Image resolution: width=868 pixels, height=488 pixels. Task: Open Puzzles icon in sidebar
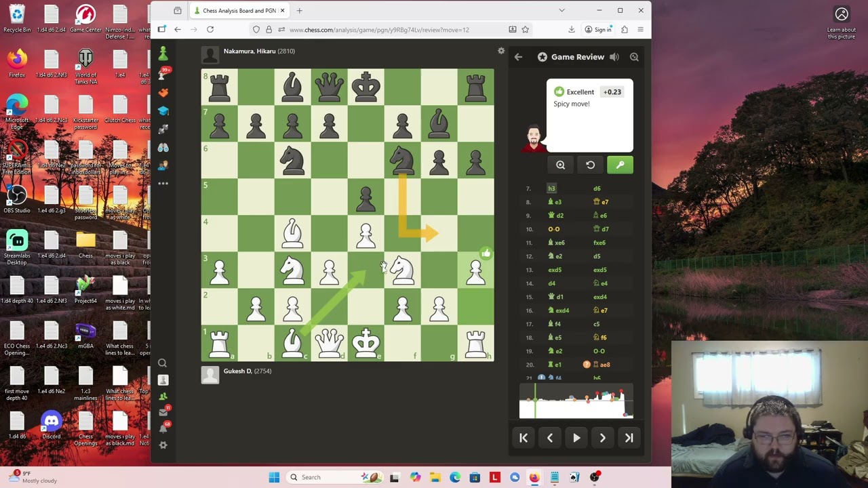[163, 93]
